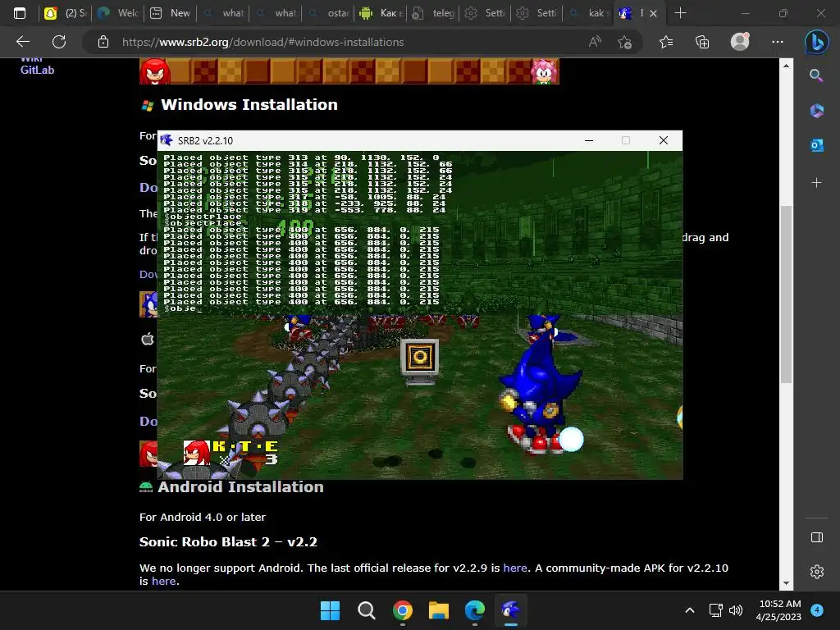Open Google Chrome from taskbar
840x630 pixels.
402,610
